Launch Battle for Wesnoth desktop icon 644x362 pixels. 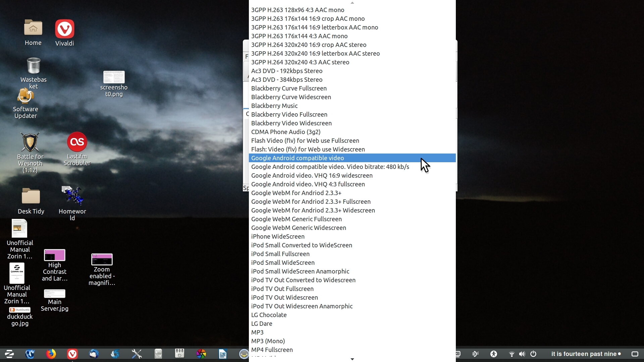[30, 143]
